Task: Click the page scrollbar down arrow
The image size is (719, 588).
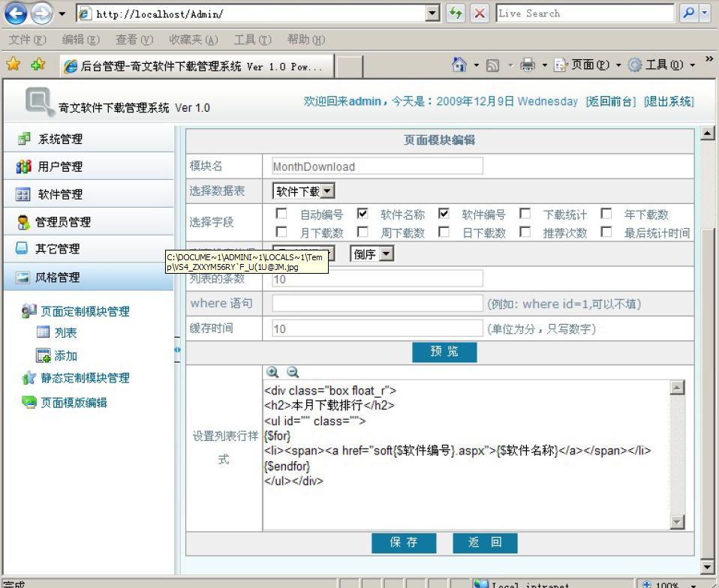Action: (708, 568)
